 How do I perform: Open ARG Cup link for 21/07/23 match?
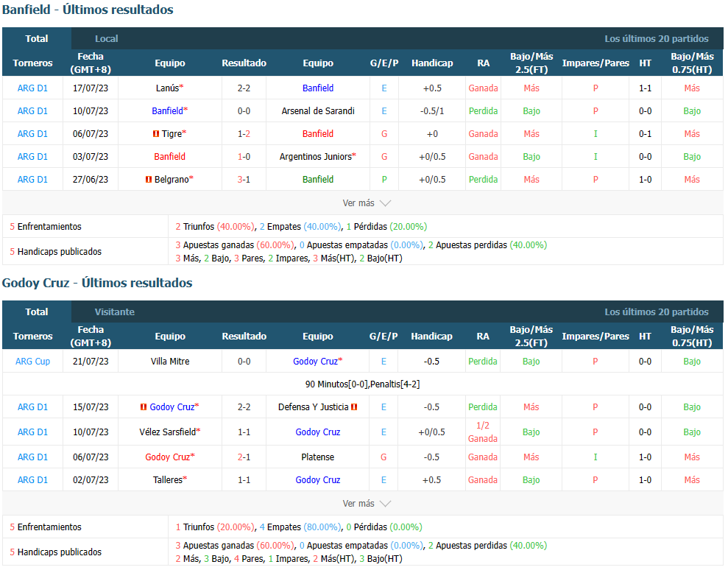click(x=32, y=361)
